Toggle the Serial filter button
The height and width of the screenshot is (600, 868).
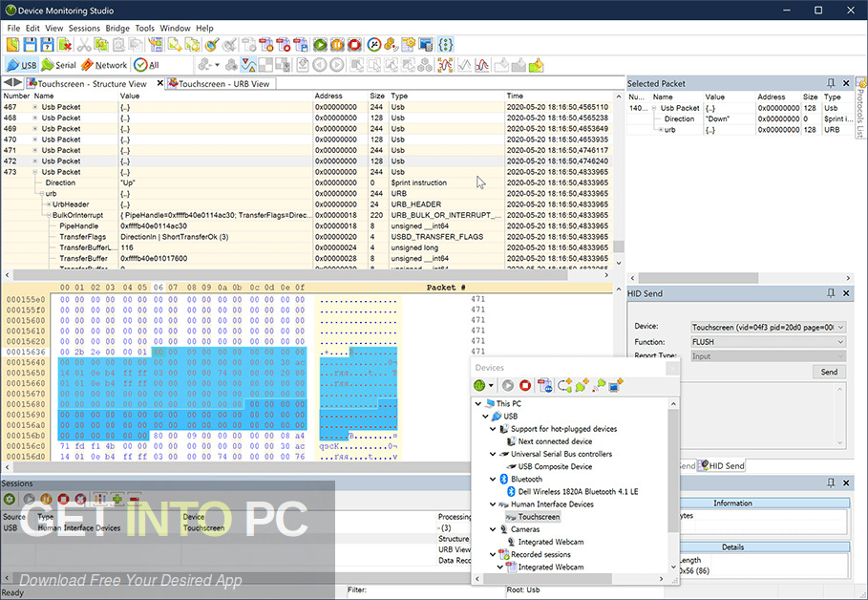(x=58, y=65)
